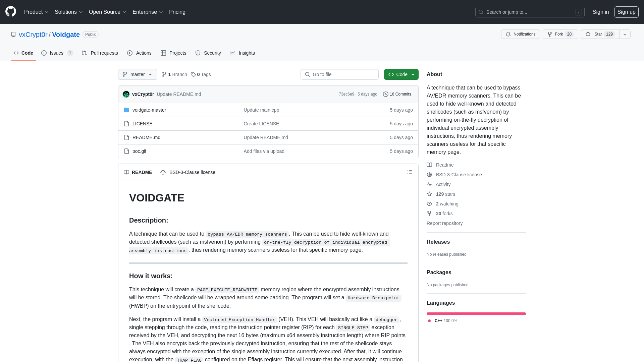Click the Projects tab
The image size is (644, 362).
(173, 53)
